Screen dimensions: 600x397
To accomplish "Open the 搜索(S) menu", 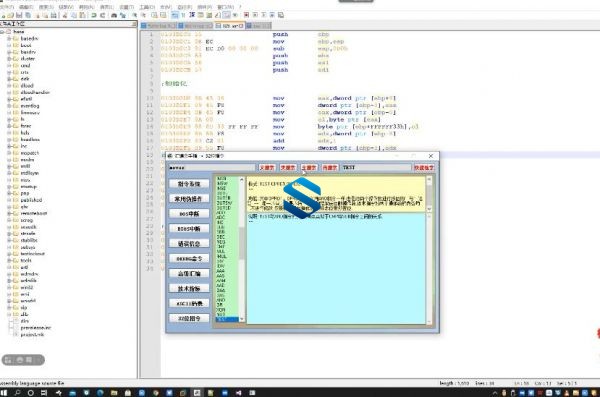I will click(46, 7).
